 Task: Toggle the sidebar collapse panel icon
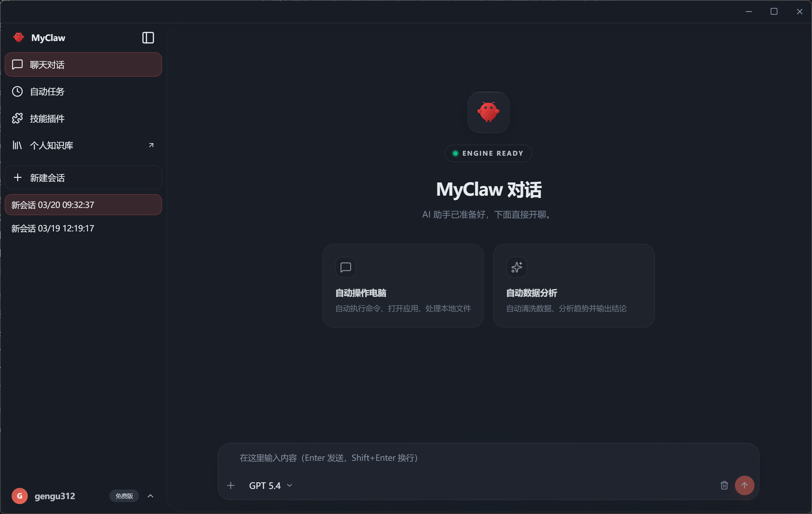pos(148,38)
